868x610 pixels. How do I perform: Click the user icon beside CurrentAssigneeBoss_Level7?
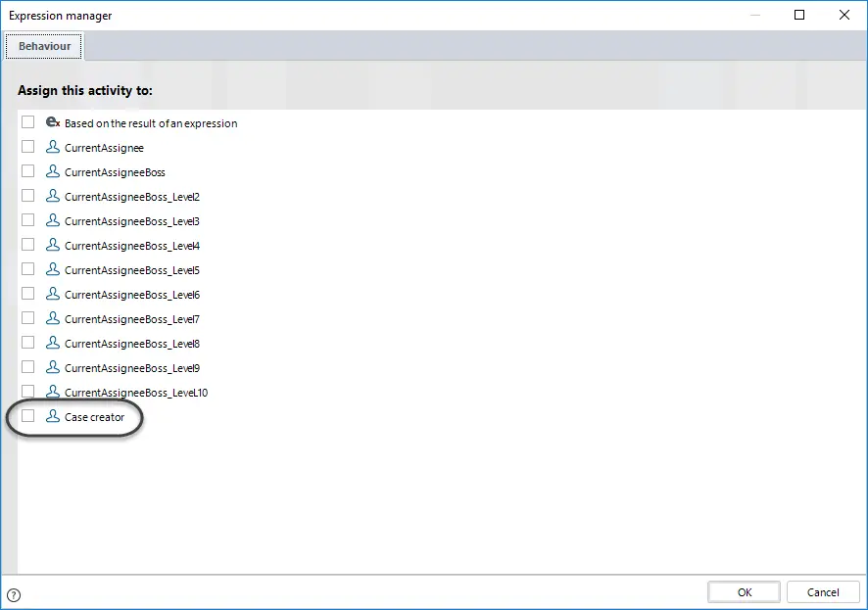click(x=53, y=318)
